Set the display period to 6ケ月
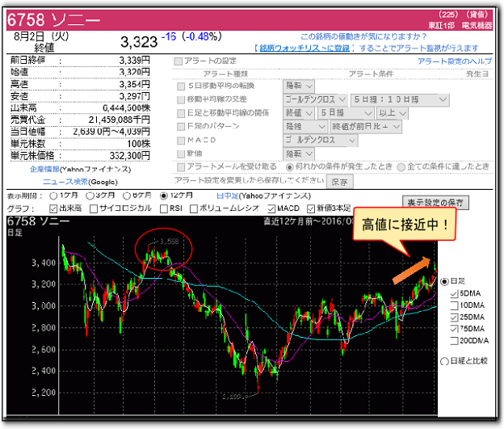The height and width of the screenshot is (429, 504). (x=127, y=196)
